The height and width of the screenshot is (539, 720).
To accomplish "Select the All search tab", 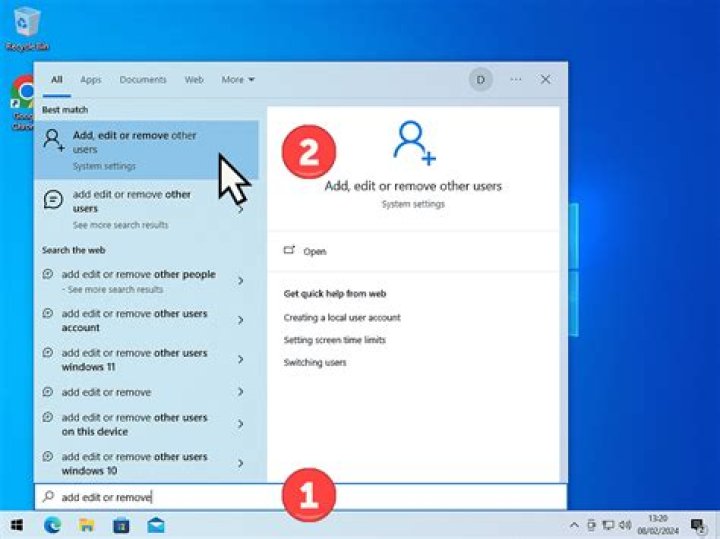I will tap(57, 80).
